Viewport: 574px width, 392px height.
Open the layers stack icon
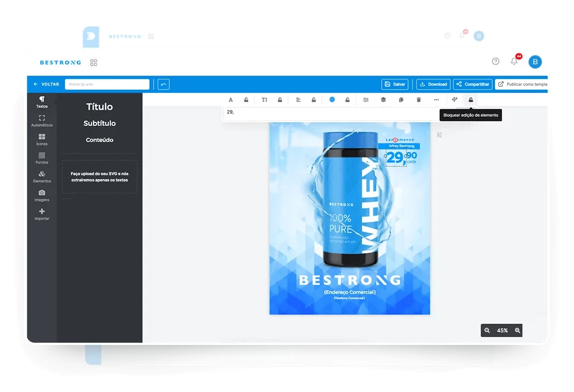383,100
